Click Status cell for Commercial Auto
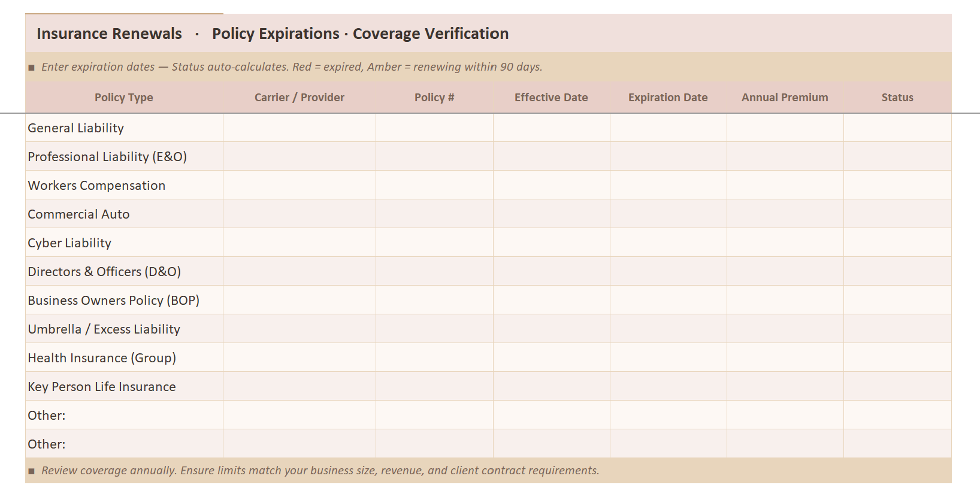 click(x=897, y=214)
